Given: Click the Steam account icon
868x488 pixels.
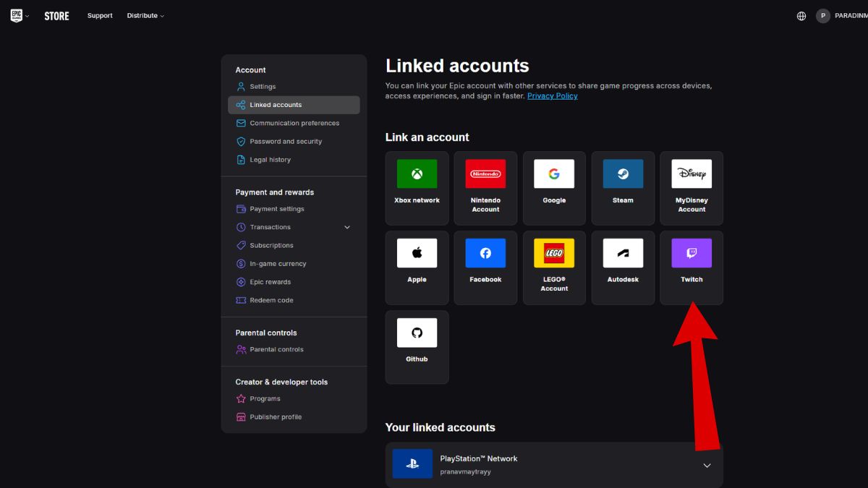Looking at the screenshot, I should point(623,174).
